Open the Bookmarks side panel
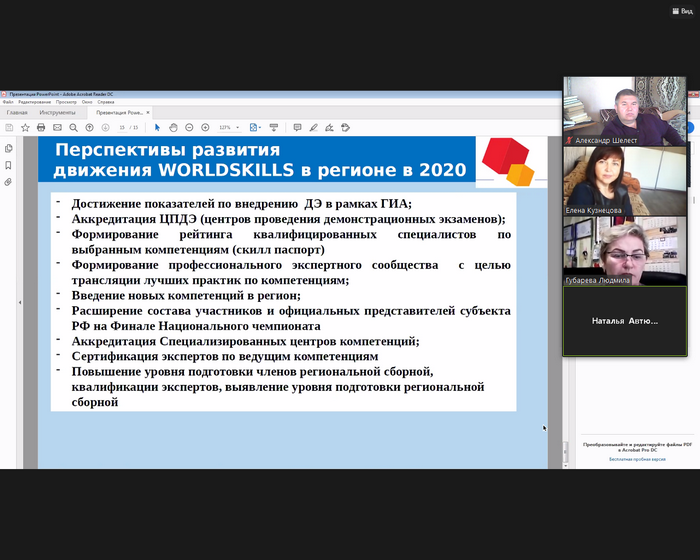Screen dimensions: 700x560 pyautogui.click(x=9, y=165)
